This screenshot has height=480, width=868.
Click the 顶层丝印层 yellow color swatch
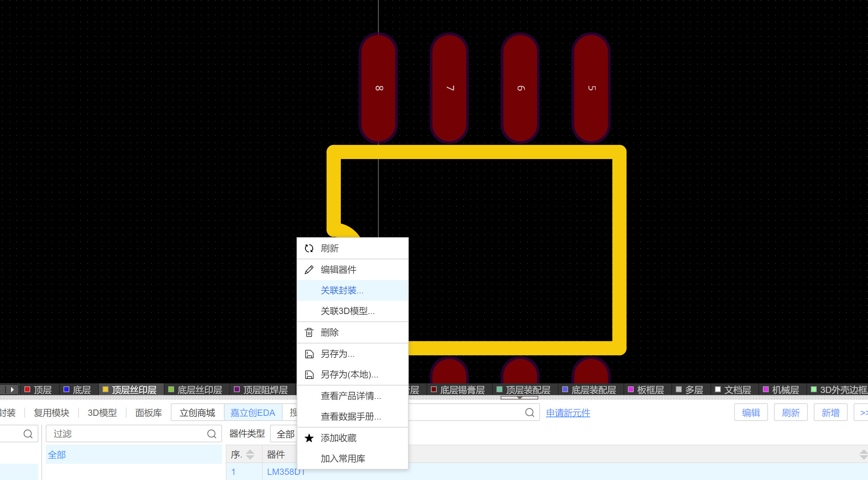click(106, 390)
